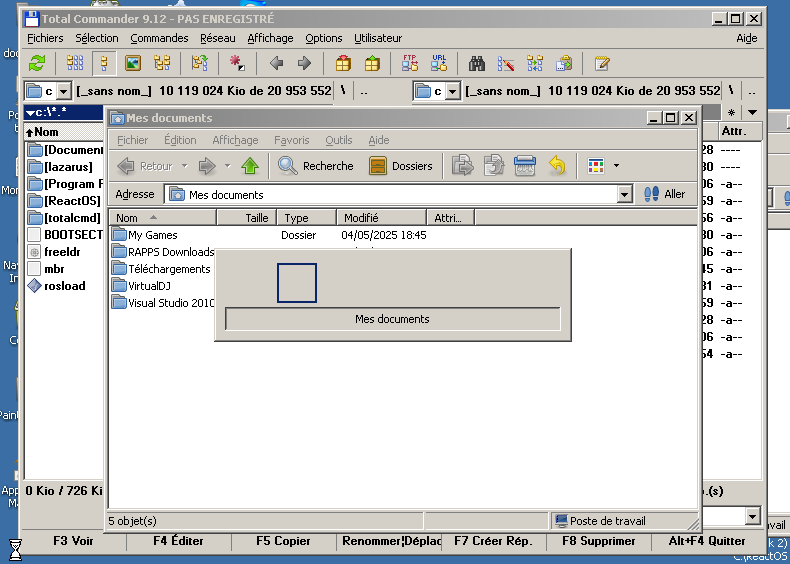Click the Aller go button
Screen dimensions: 790x564
665,194
